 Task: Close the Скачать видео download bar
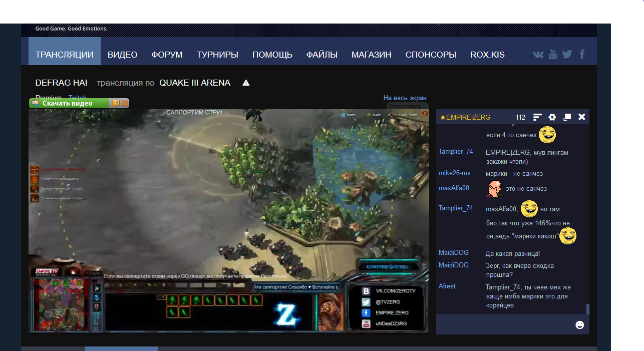tap(125, 103)
